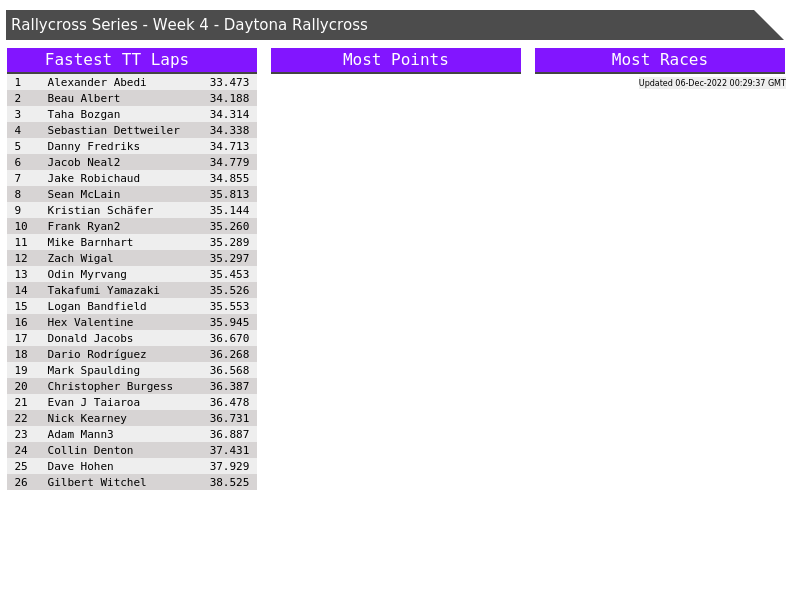Select Takafumi Yamazaki entry
Screen dimensions: 800x600
tap(103, 290)
